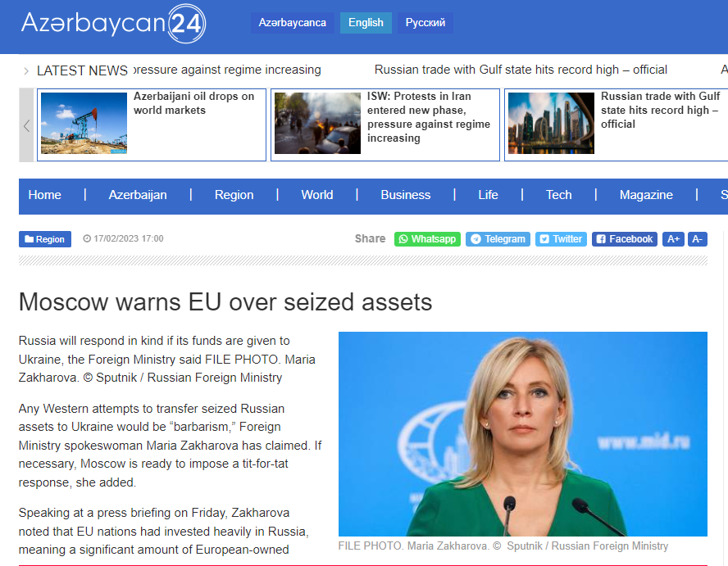Open the Magazine section

pyautogui.click(x=646, y=195)
